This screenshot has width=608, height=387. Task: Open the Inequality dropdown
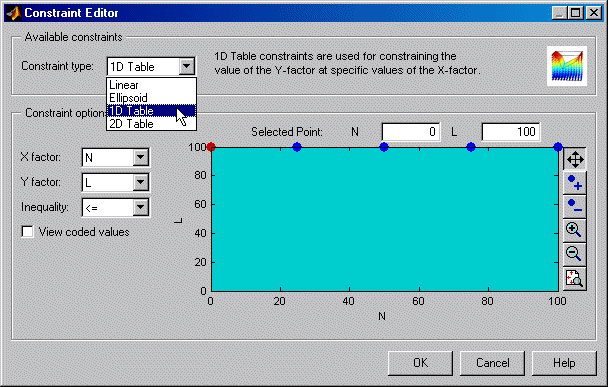[140, 207]
